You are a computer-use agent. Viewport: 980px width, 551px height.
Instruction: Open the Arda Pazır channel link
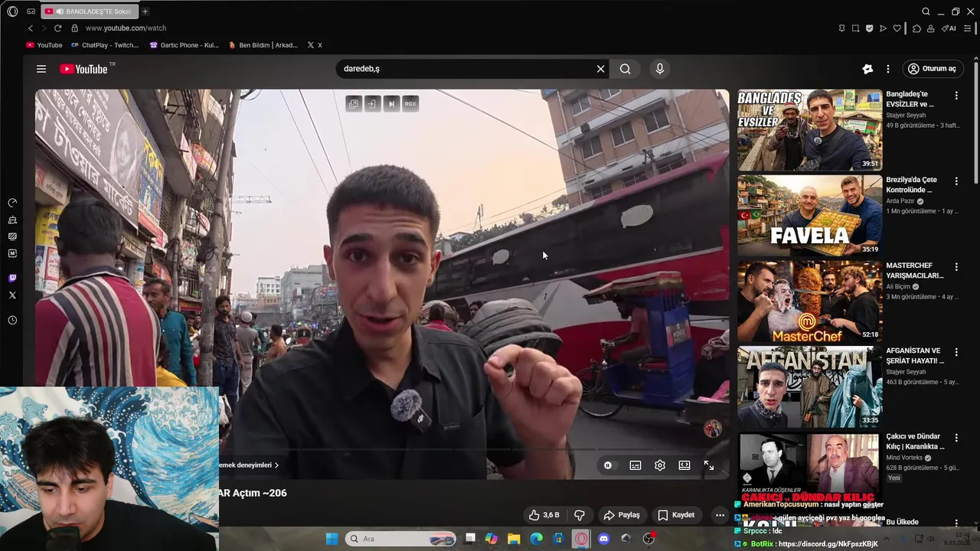pyautogui.click(x=900, y=201)
